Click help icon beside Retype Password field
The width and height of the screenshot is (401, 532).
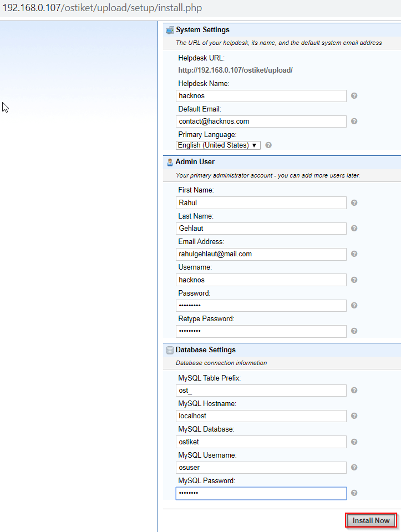(354, 331)
